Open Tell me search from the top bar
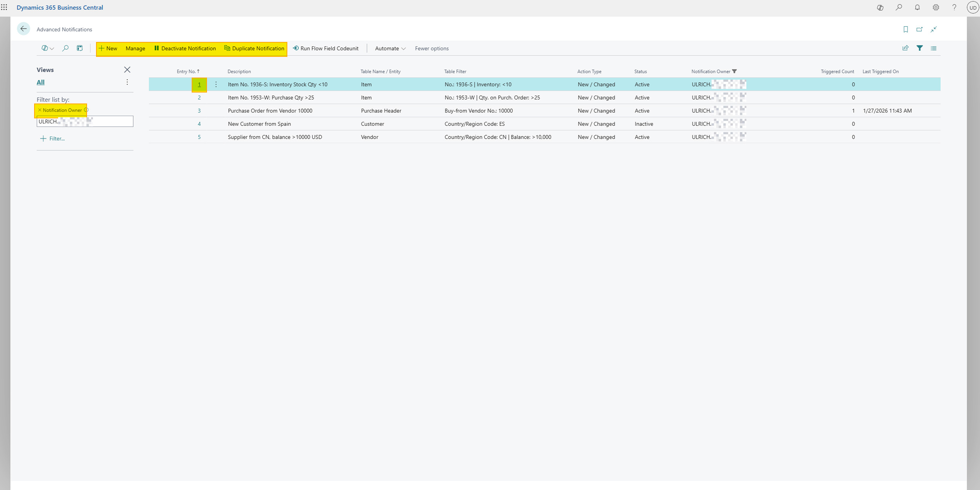The width and height of the screenshot is (980, 490). [899, 7]
